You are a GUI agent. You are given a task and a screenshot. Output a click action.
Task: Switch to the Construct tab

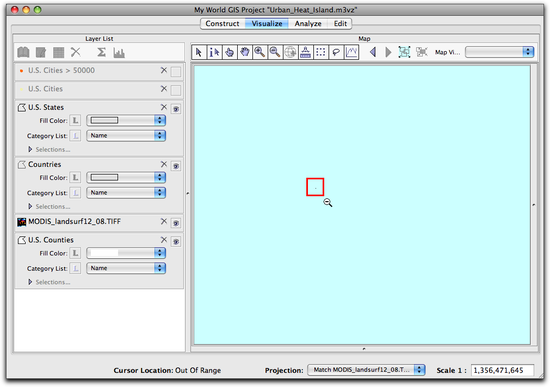point(222,24)
